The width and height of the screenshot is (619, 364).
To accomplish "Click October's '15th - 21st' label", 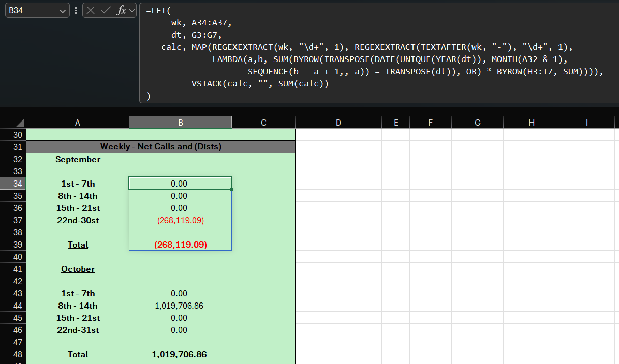I will (78, 318).
